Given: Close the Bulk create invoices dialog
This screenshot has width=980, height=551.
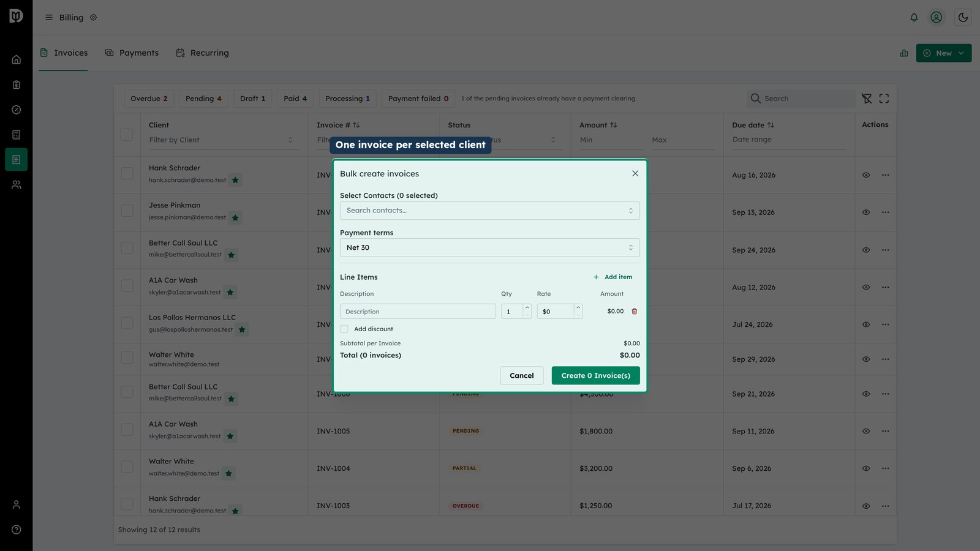Looking at the screenshot, I should (x=635, y=174).
